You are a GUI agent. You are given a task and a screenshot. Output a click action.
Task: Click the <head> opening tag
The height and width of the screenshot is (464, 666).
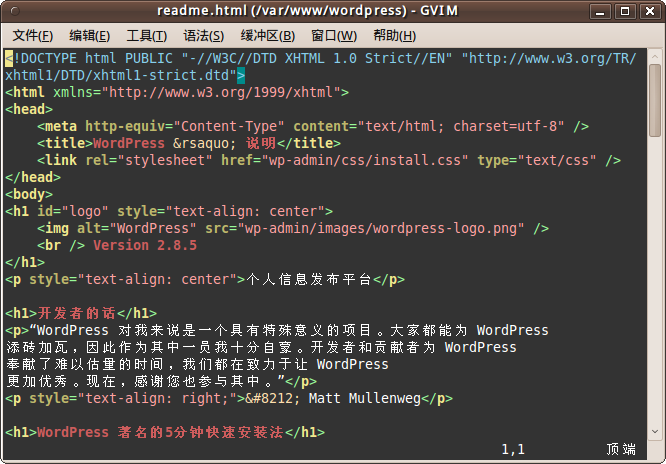click(29, 109)
